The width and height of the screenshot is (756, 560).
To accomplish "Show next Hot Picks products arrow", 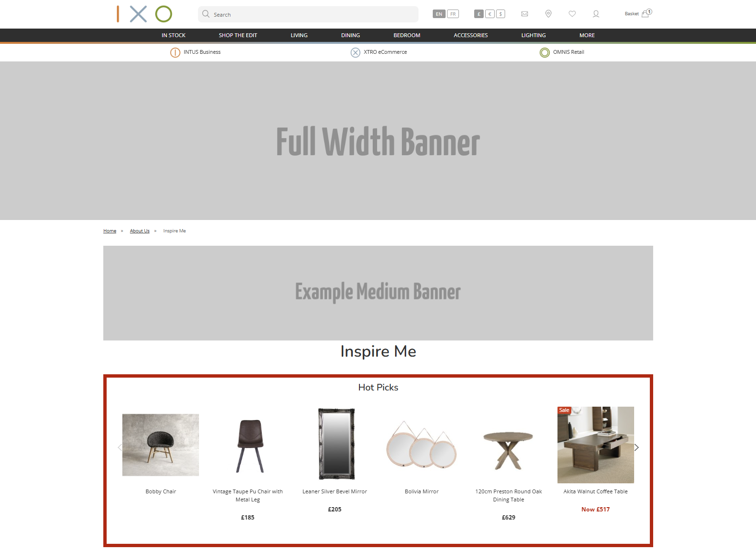I will (x=637, y=447).
